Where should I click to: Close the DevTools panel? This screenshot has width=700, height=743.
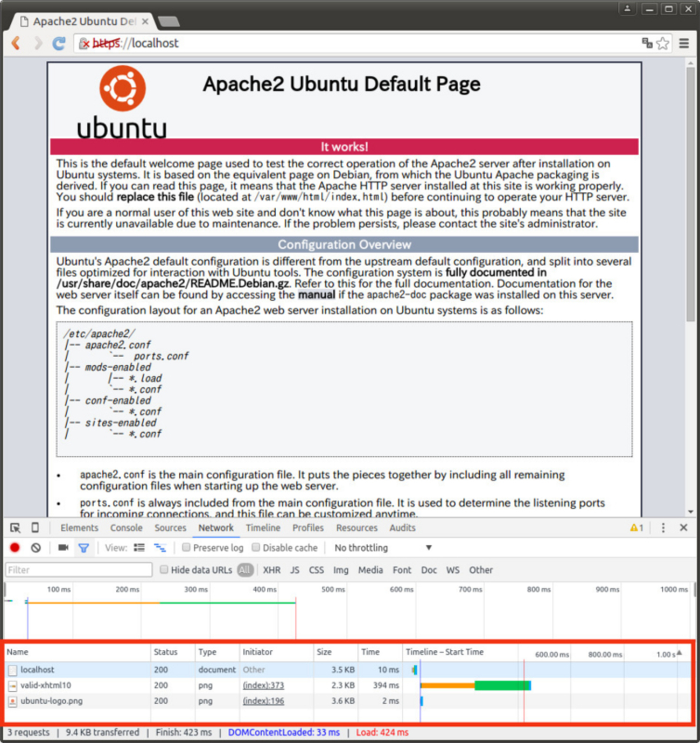pos(684,527)
